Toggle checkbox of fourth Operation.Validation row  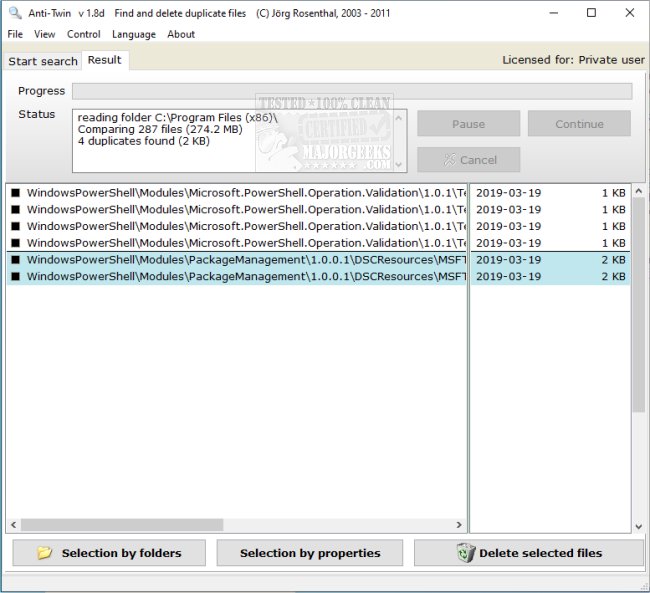tap(15, 243)
